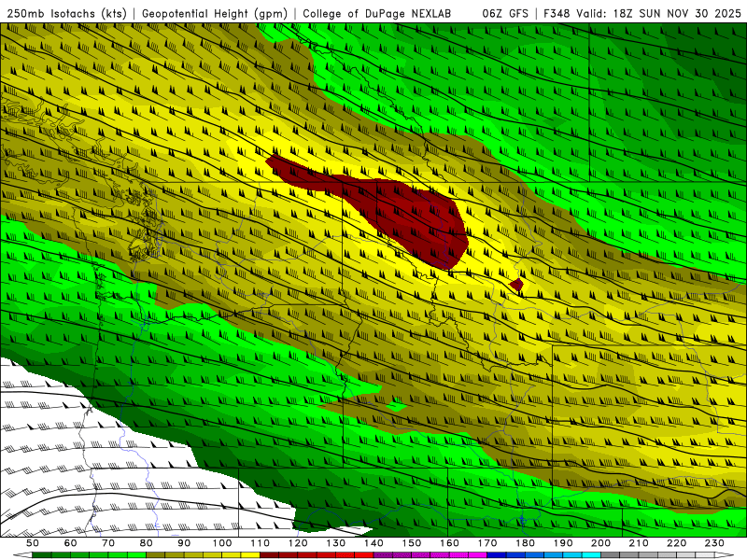
Task: Click the 120 label on the legend
Action: click(x=298, y=543)
